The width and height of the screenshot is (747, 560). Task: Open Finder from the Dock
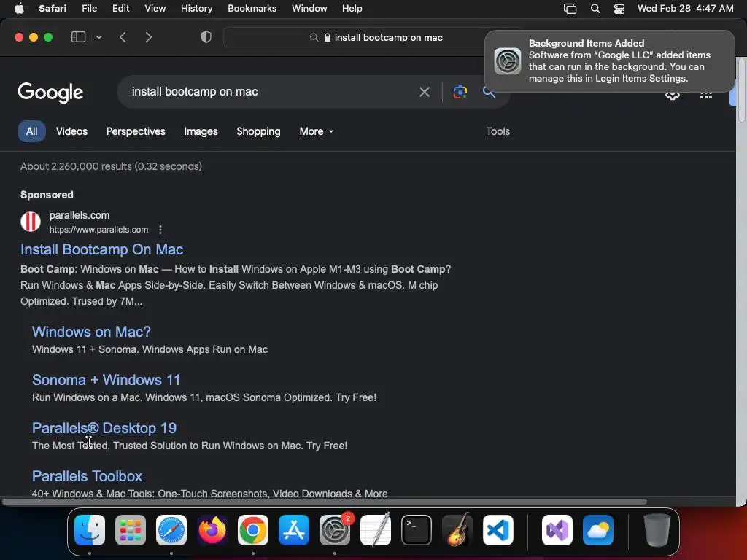pos(90,530)
